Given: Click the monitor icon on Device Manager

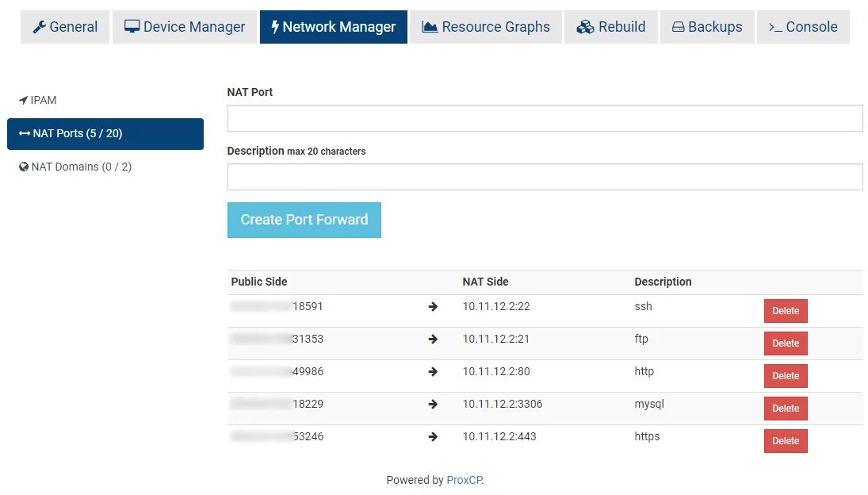Looking at the screenshot, I should tap(132, 27).
